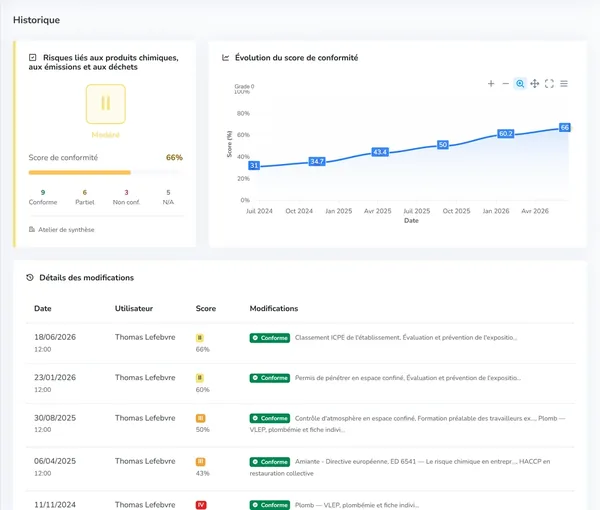Open the chart hamburger menu

coord(564,83)
